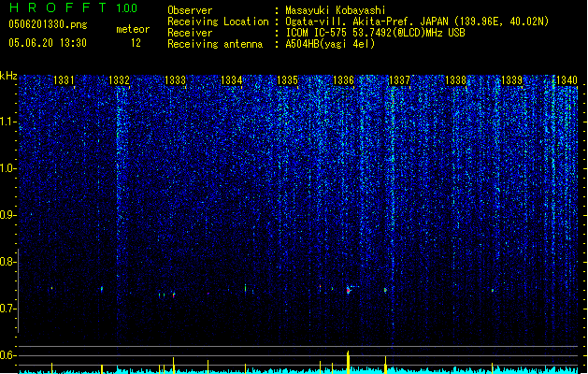
Task: Click the HROFFT 1.0.0 title text
Action: [74, 7]
